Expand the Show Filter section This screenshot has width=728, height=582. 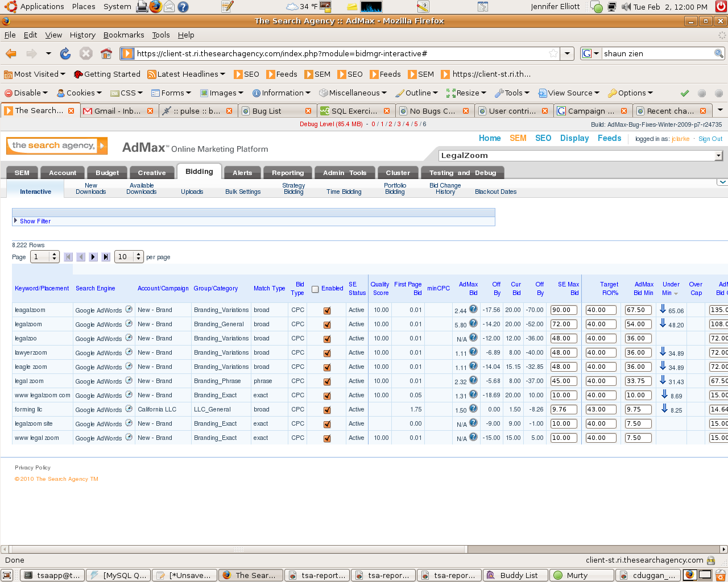pyautogui.click(x=35, y=221)
